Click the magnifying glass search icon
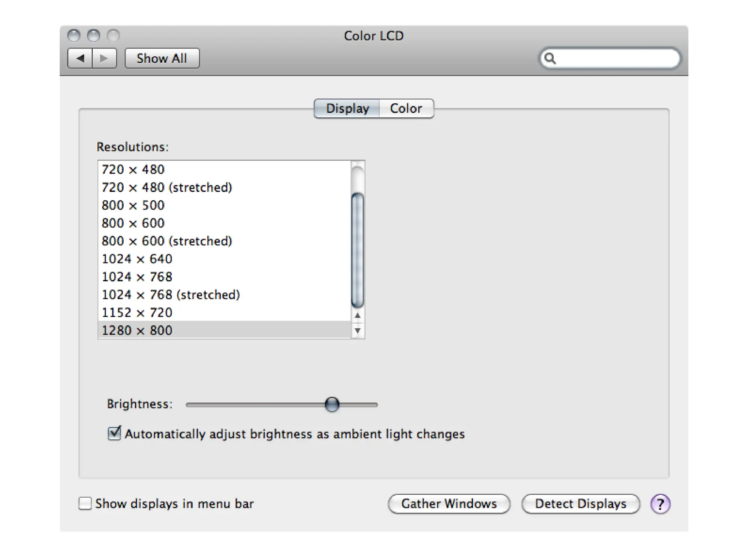The width and height of the screenshot is (747, 560). [x=550, y=58]
